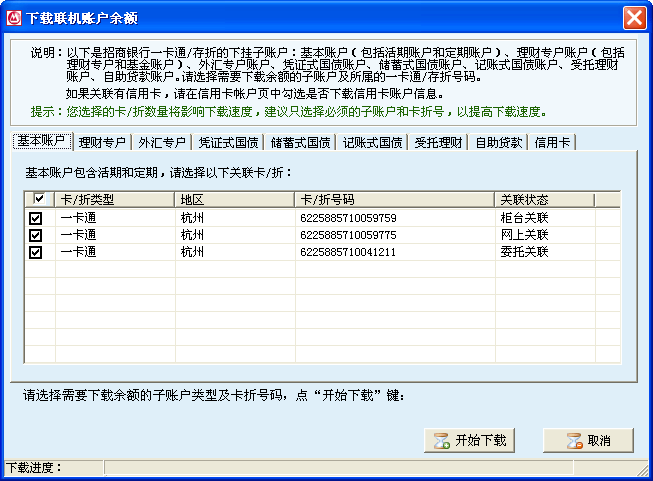
Task: Select the 自助贷款 tab
Action: point(498,142)
